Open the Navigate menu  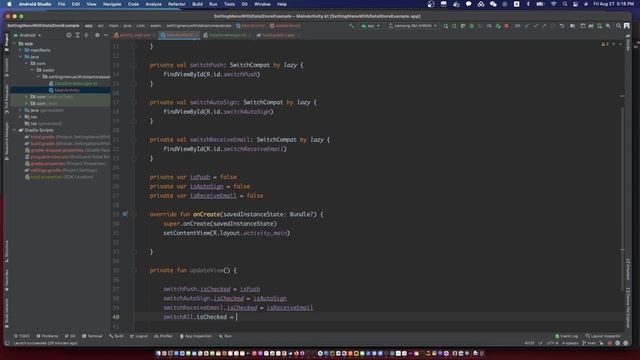click(112, 4)
